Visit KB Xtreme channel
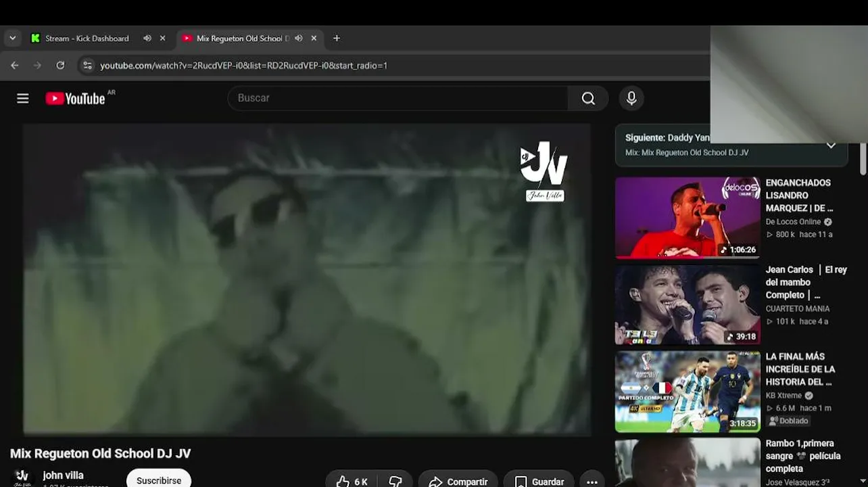Viewport: 868px width, 487px height. (x=783, y=396)
